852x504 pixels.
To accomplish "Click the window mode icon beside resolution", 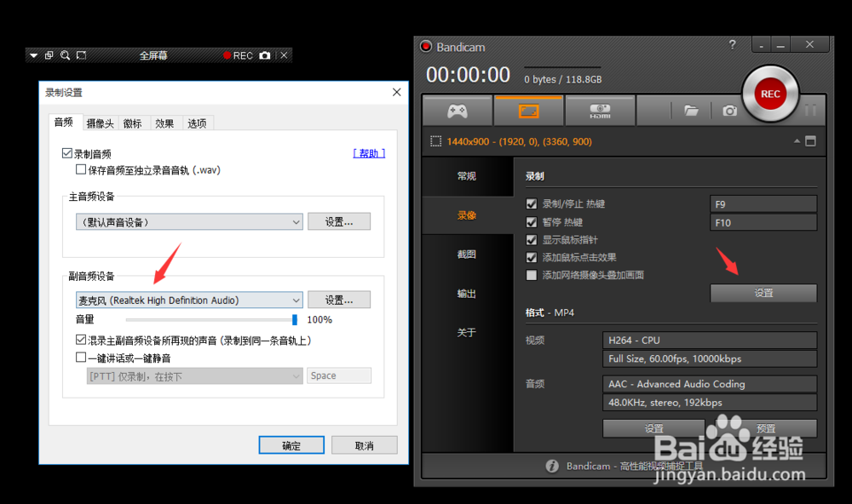I will click(x=811, y=141).
